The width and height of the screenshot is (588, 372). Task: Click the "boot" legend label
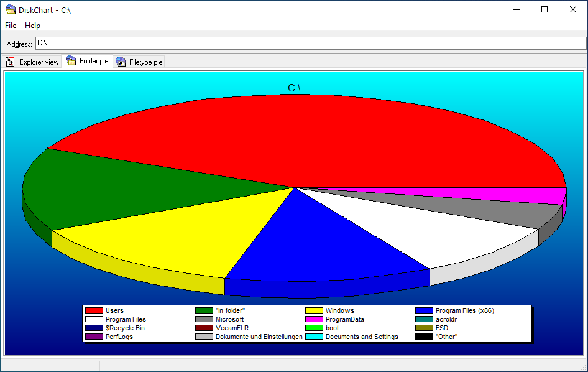point(333,328)
